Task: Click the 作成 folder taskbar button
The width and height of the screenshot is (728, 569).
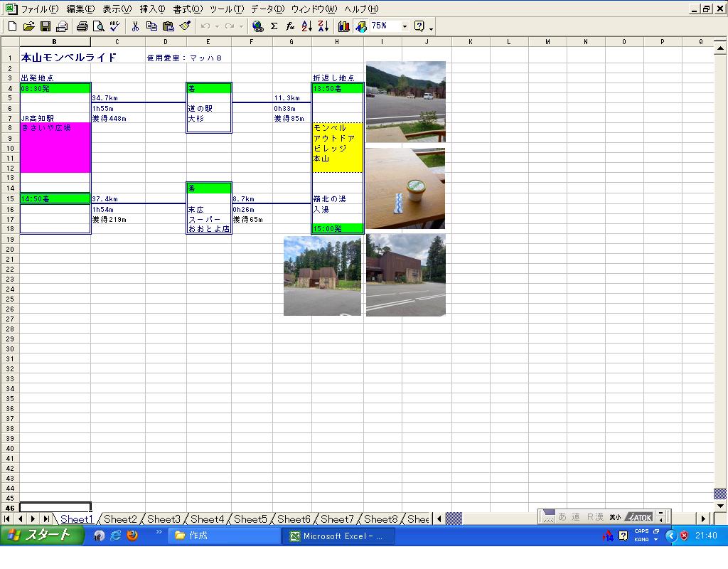Action: click(224, 536)
